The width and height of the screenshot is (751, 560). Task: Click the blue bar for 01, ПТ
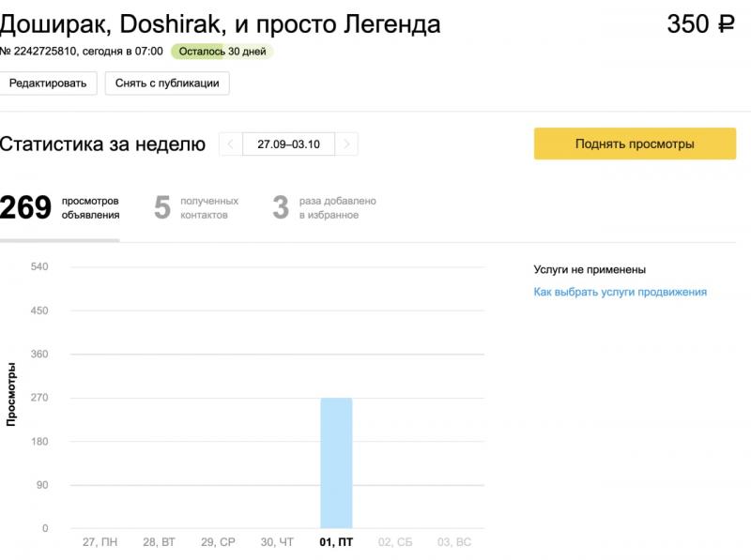pos(336,462)
